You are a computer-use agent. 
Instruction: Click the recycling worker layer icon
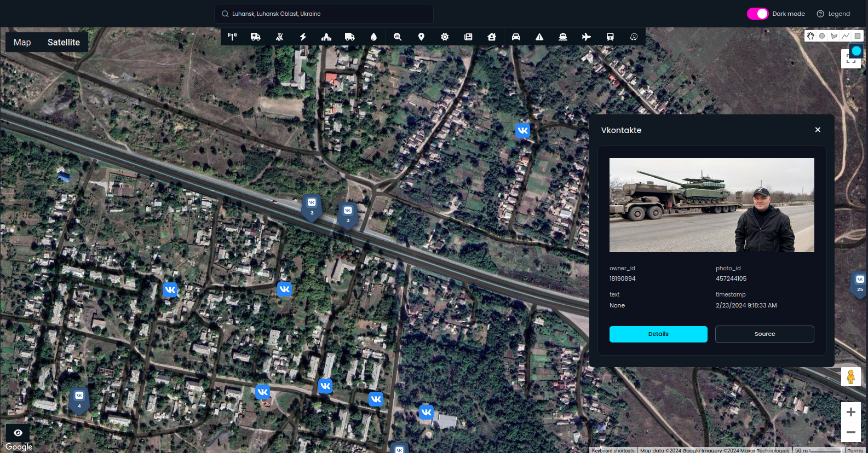pyautogui.click(x=279, y=37)
